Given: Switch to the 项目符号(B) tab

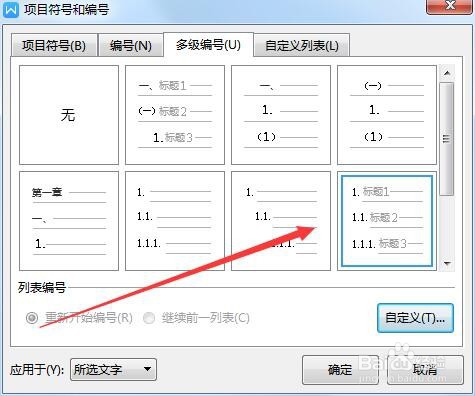Looking at the screenshot, I should coord(54,45).
